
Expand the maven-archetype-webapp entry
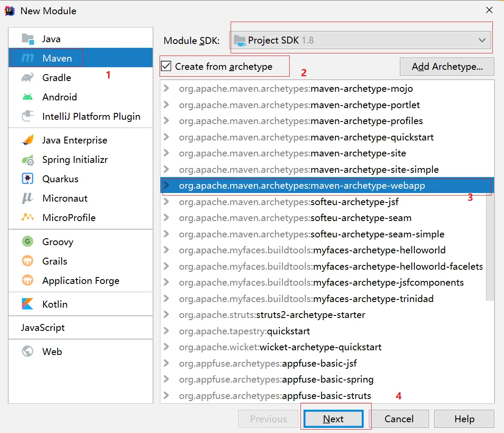167,186
